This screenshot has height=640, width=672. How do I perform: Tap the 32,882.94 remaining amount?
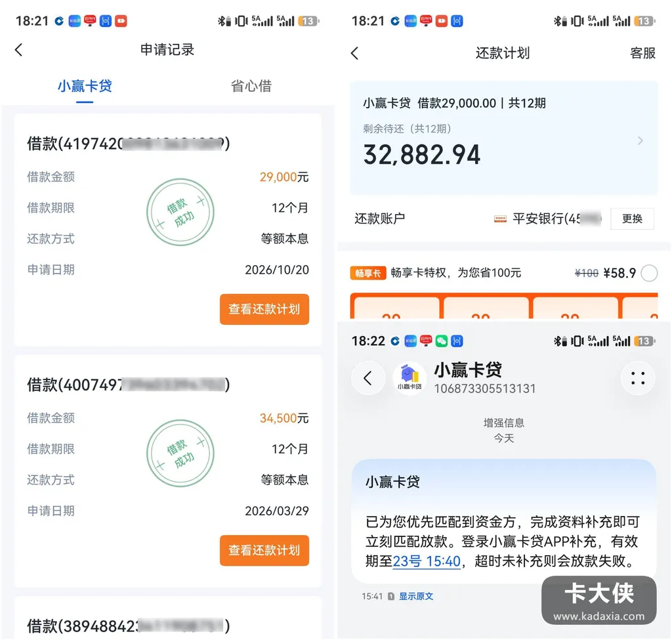click(422, 155)
